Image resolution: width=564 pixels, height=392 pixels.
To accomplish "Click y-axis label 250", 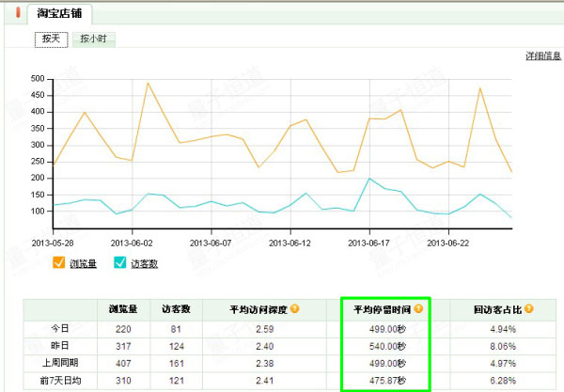I will pos(38,162).
